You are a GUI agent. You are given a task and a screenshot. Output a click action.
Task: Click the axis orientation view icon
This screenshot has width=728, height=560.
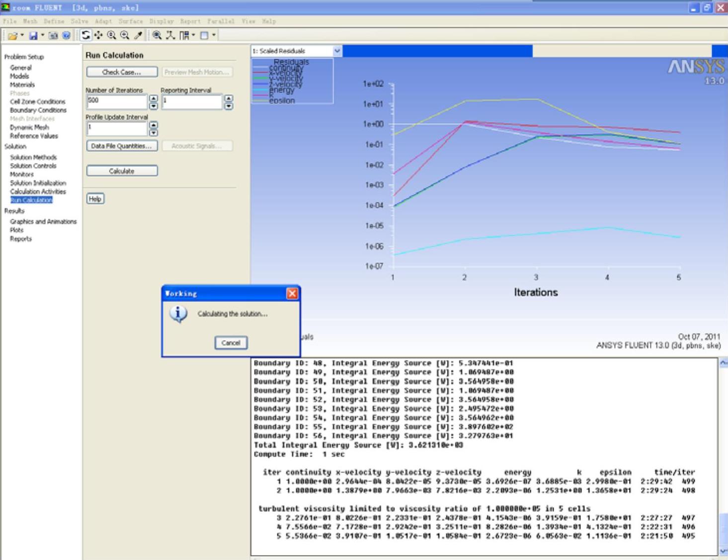(170, 35)
